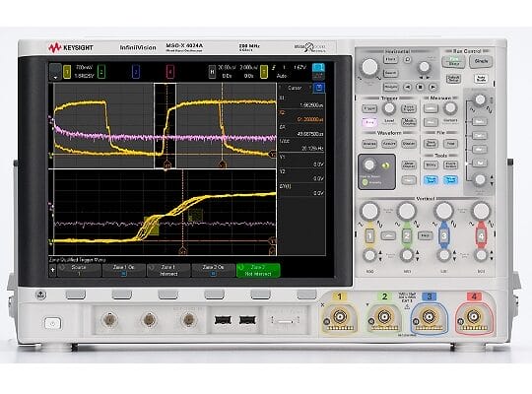The image size is (532, 394).
Task: Tap the Back/Up key left of softkeys
Action: coord(40,295)
